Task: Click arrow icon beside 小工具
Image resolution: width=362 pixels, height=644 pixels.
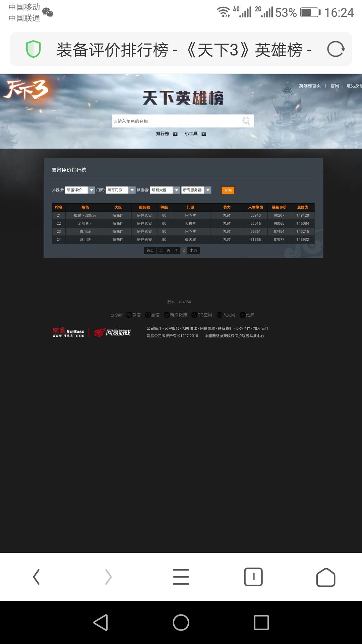Action: click(x=203, y=134)
